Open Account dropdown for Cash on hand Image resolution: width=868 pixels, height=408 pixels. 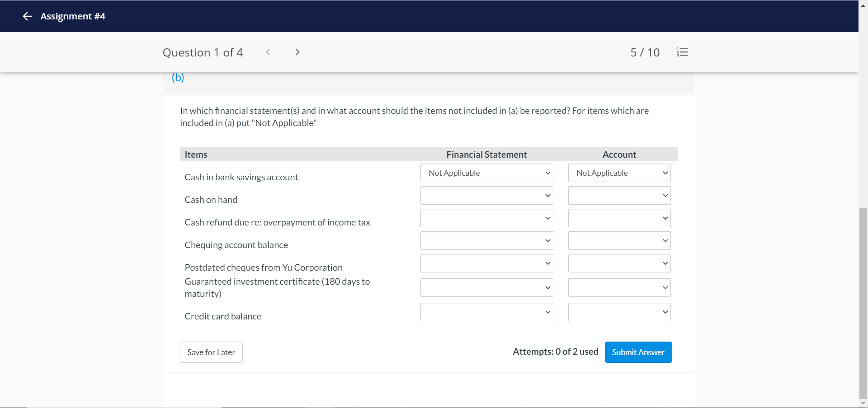click(x=619, y=196)
